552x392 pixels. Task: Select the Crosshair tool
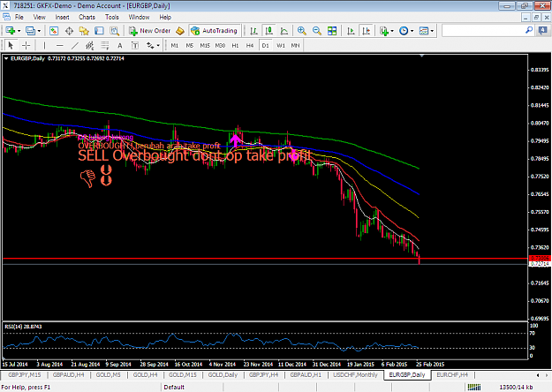click(x=26, y=45)
